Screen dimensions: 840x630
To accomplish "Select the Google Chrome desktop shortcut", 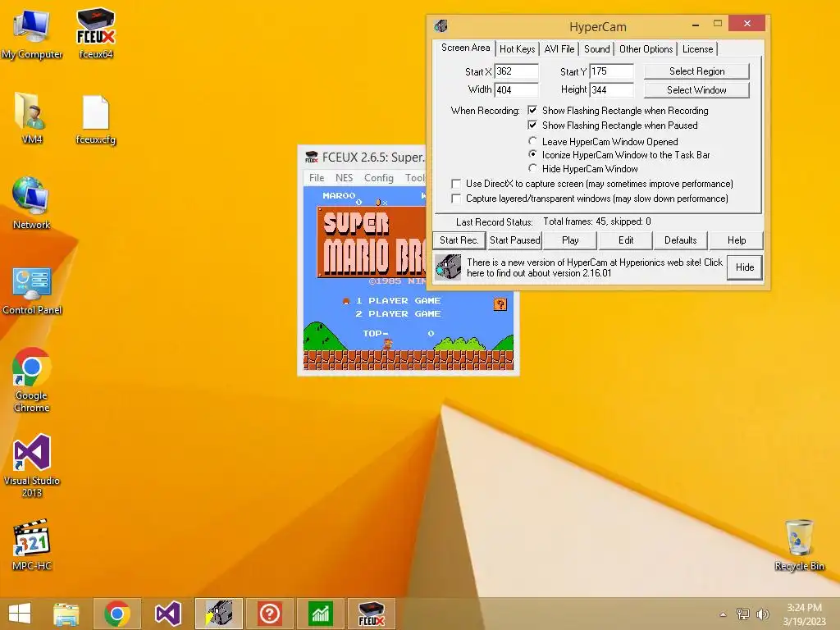I will tap(32, 379).
